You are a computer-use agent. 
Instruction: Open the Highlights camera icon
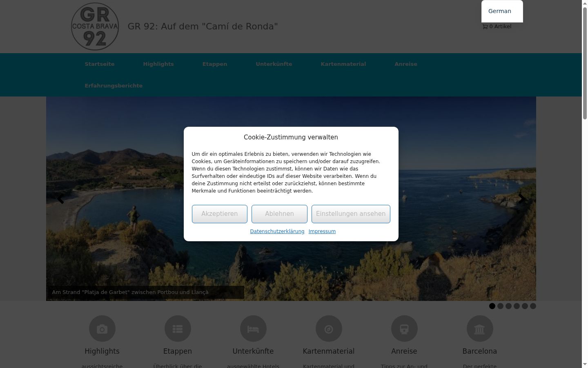pyautogui.click(x=102, y=328)
